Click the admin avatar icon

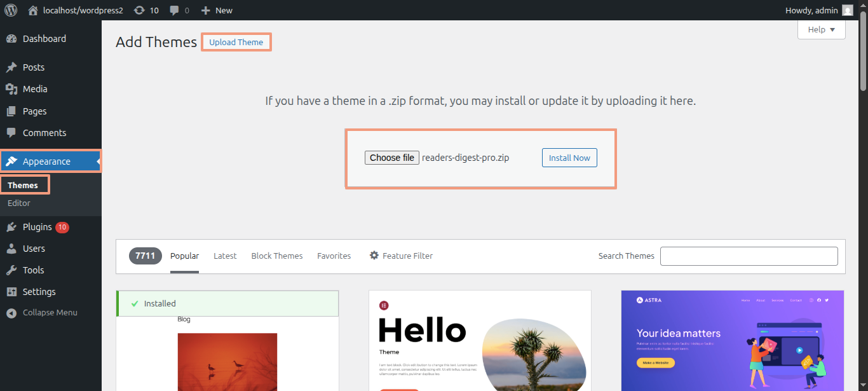[x=848, y=10]
